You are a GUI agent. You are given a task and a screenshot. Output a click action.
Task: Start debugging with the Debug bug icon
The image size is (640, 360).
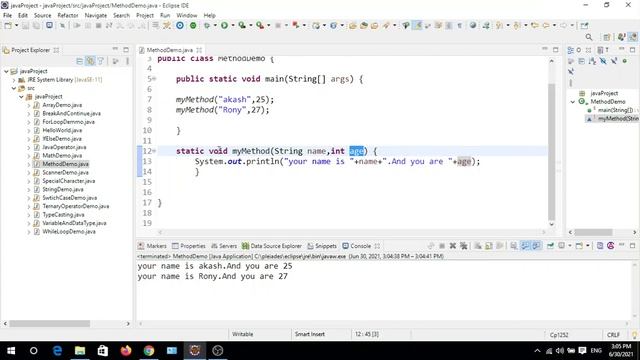(x=207, y=25)
